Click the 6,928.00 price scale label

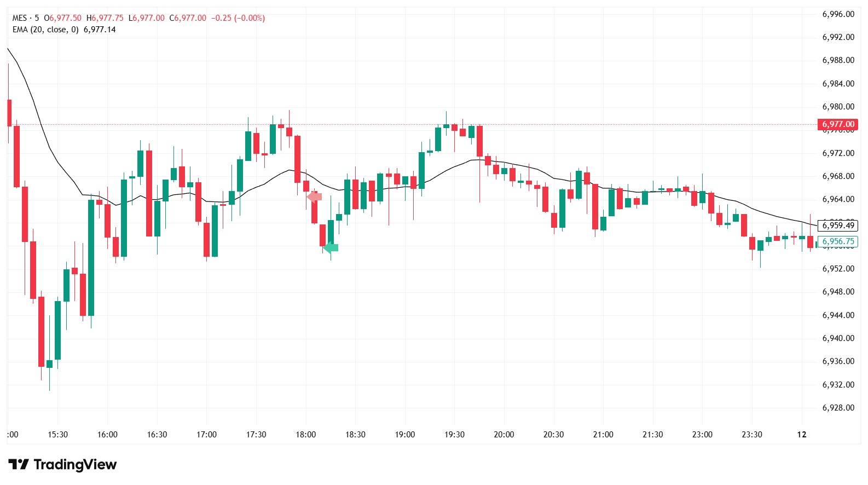click(x=838, y=408)
